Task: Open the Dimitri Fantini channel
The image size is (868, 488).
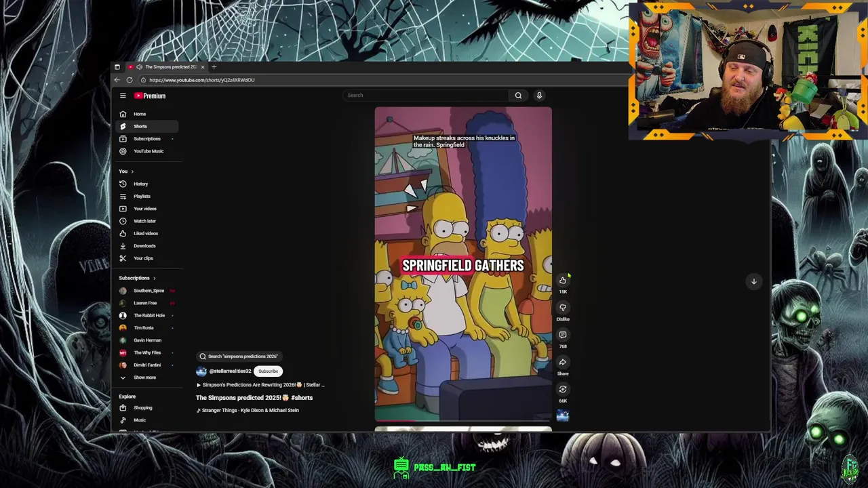Action: tap(146, 365)
